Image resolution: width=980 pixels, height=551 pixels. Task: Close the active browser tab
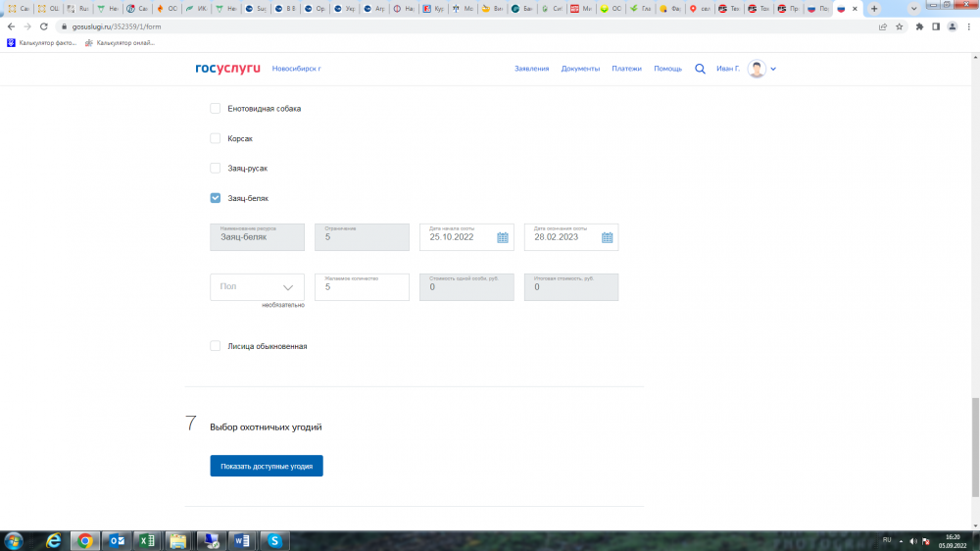[855, 9]
